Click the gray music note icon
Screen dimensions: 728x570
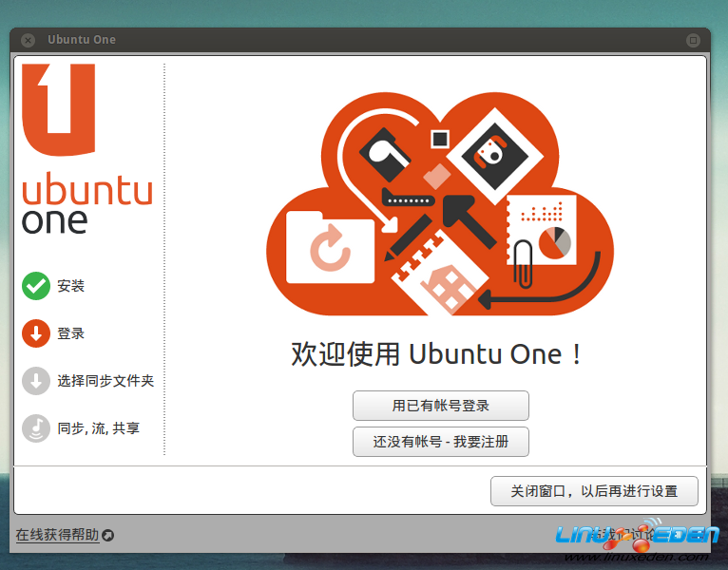coord(36,428)
